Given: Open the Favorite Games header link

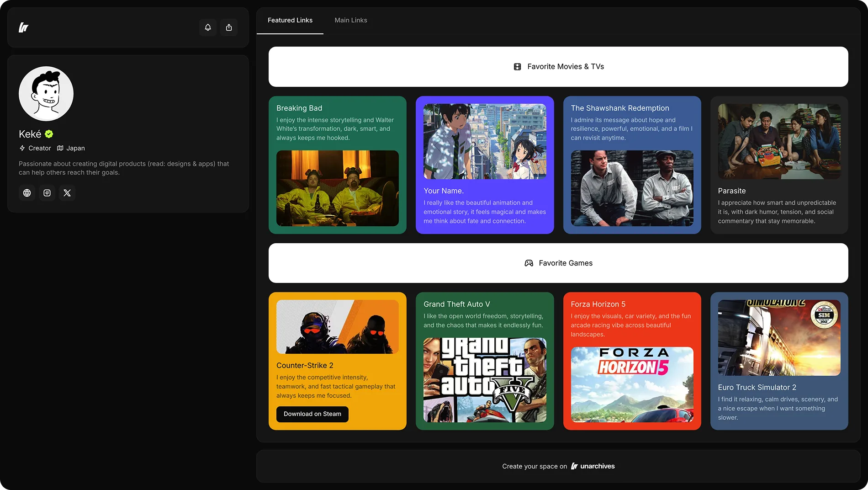Looking at the screenshot, I should pos(558,263).
